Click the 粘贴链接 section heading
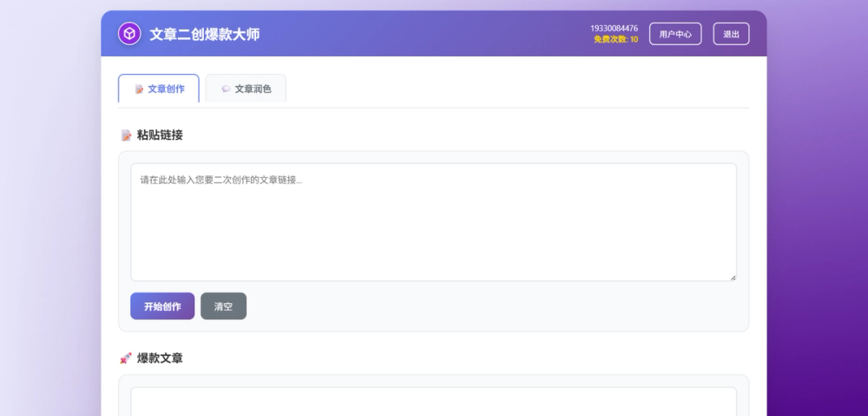This screenshot has width=868, height=416. click(x=160, y=135)
